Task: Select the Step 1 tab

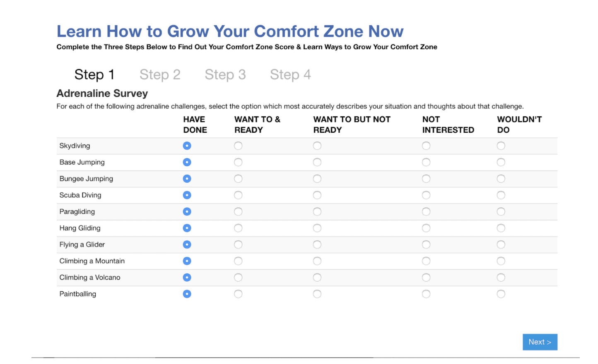Action: click(x=94, y=74)
